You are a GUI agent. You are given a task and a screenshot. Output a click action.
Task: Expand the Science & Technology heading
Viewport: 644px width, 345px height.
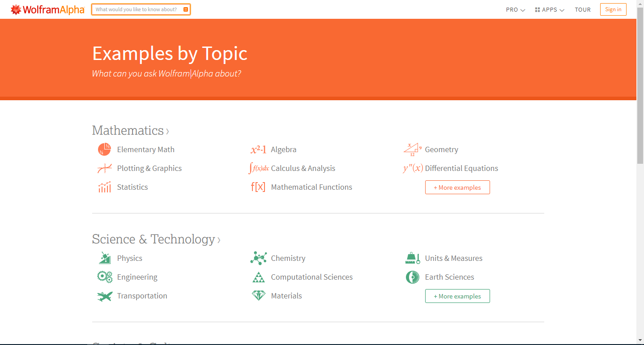[156, 239]
